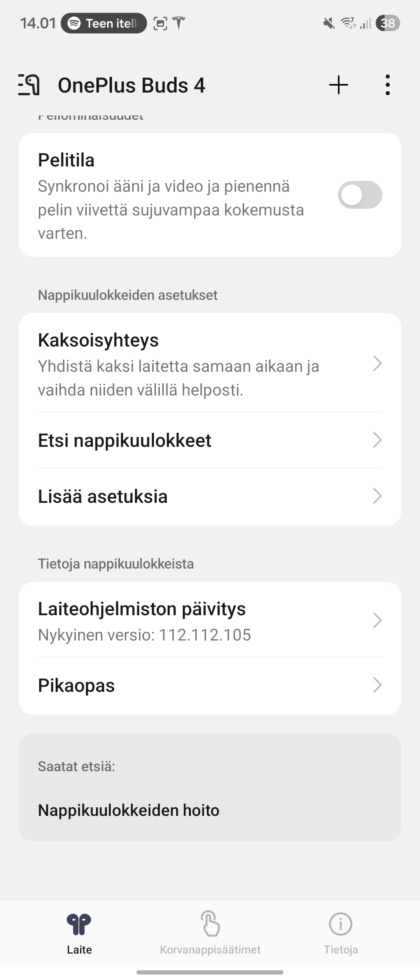
Task: Open the Pikaopas quick guide
Action: pos(210,686)
